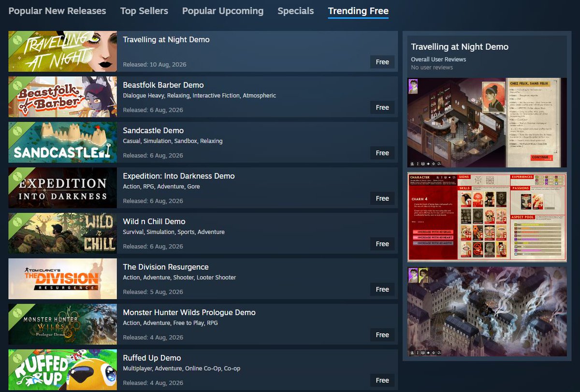Click Free button for Ruffed Up Demo

point(382,380)
